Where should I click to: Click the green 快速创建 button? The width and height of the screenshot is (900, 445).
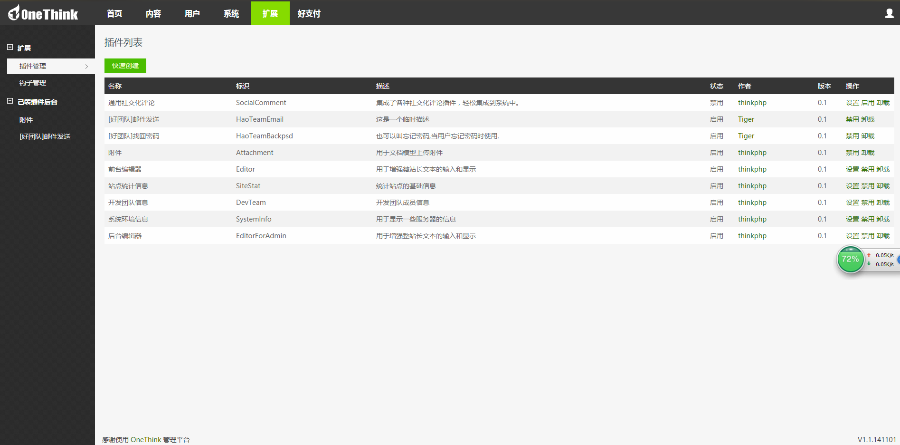coord(125,66)
